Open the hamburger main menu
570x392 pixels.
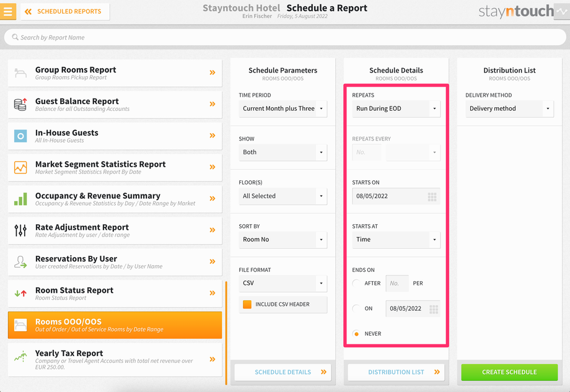(8, 11)
